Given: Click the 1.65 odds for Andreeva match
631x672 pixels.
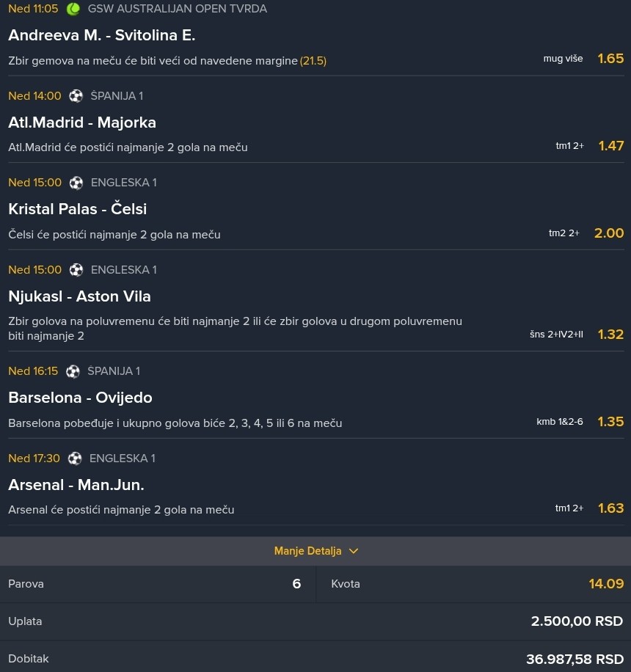Looking at the screenshot, I should point(610,59).
